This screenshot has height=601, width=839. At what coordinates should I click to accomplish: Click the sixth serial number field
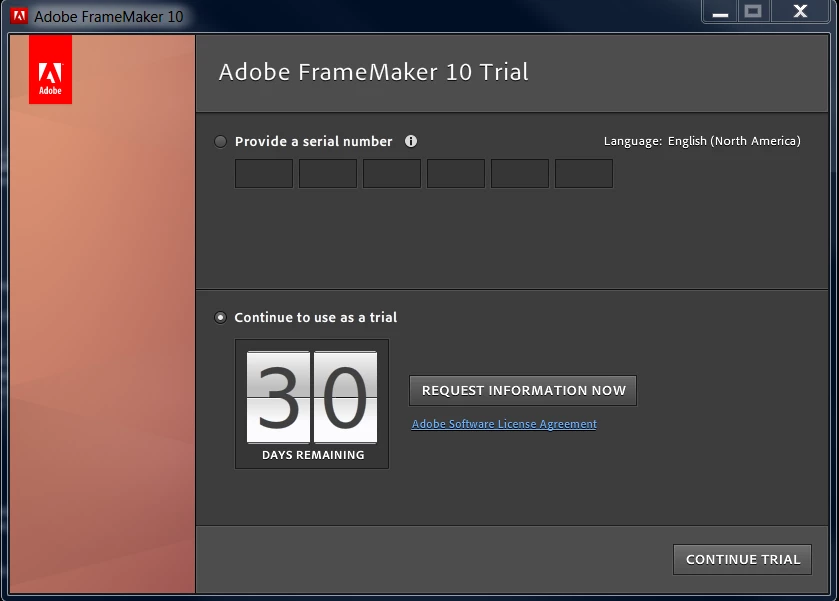click(584, 173)
